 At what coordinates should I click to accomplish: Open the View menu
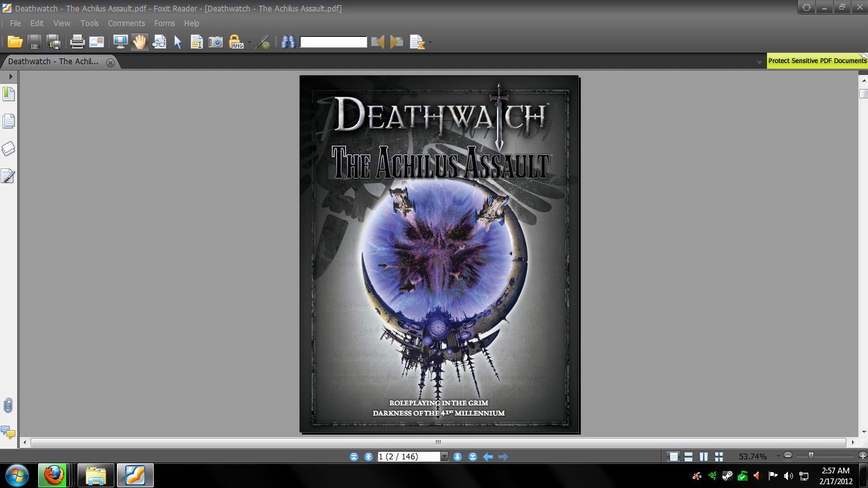coord(62,23)
